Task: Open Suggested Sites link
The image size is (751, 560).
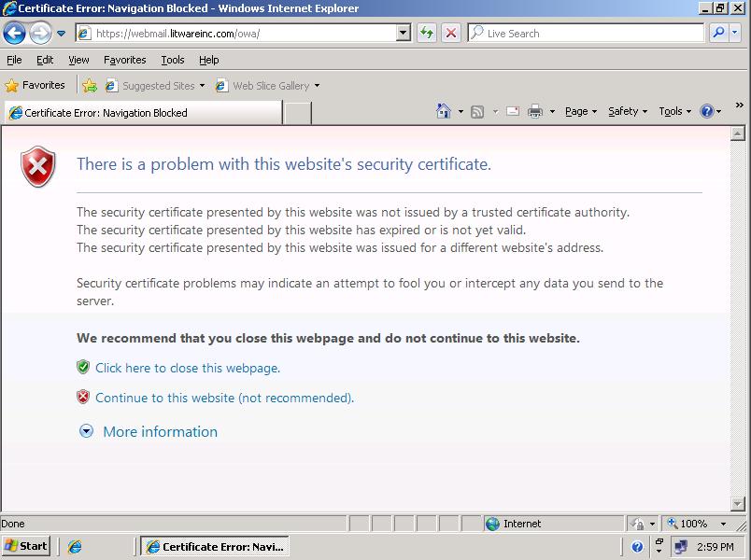Action: click(x=155, y=86)
